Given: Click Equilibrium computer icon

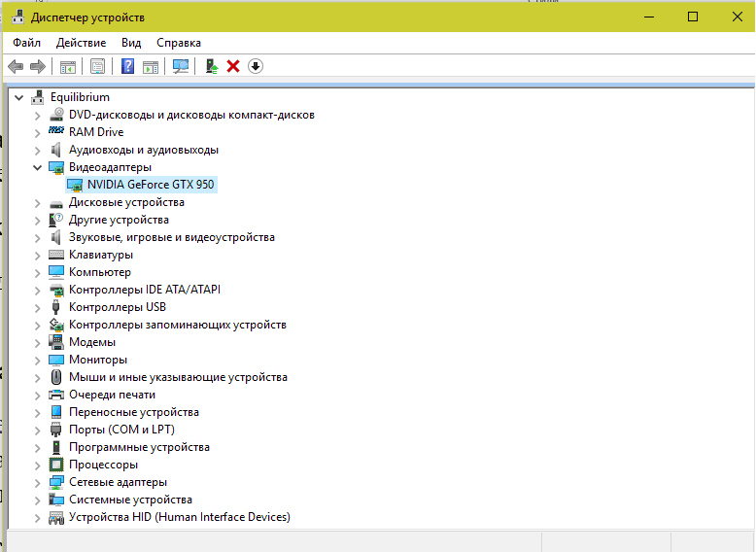Looking at the screenshot, I should (37, 97).
